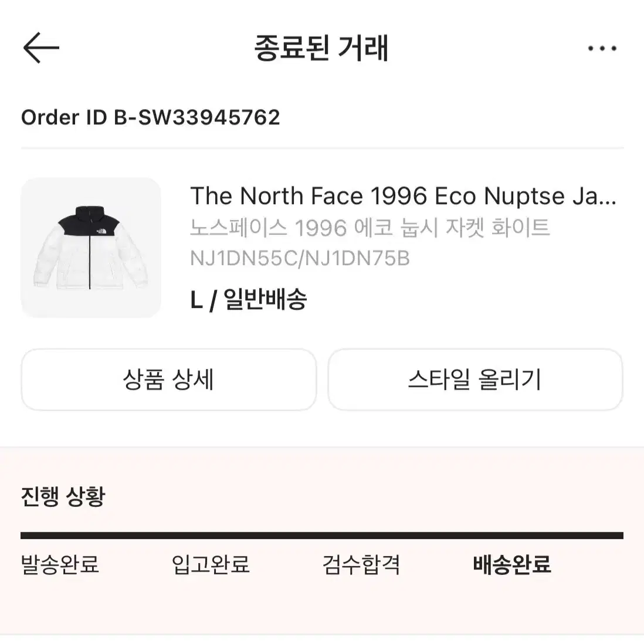
Task: Click the progress bar above the status labels
Action: pyautogui.click(x=322, y=533)
